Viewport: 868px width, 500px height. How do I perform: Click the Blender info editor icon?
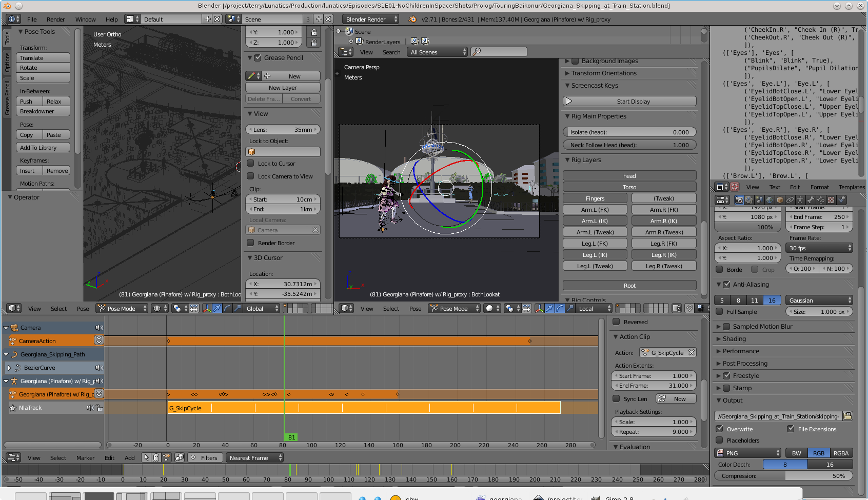[x=11, y=19]
